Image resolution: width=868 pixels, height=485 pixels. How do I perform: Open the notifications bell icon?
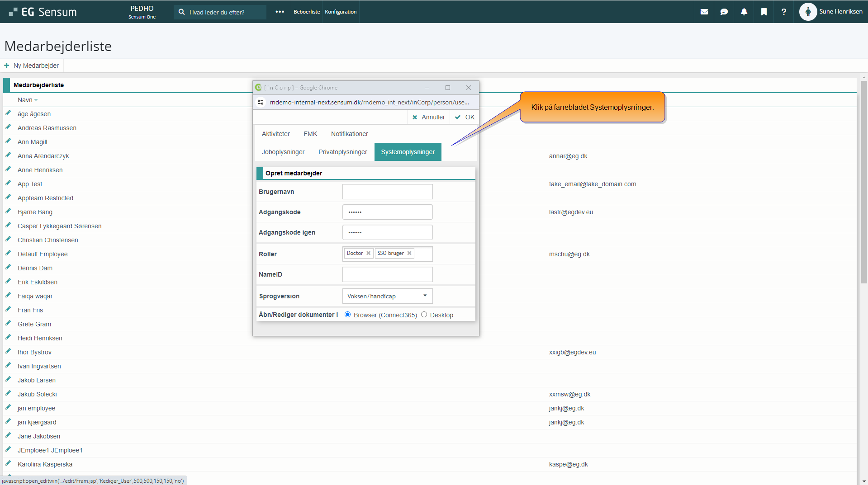click(744, 12)
